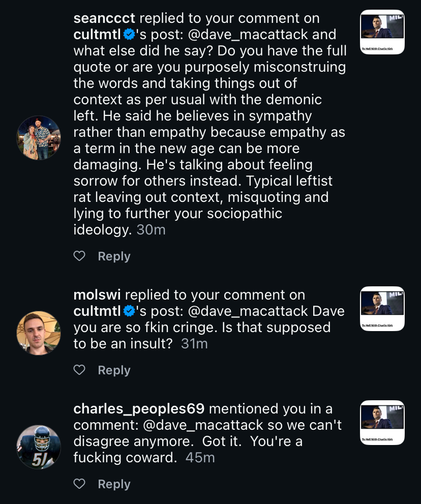
Task: Open seanccct's profile picture
Action: click(x=39, y=138)
